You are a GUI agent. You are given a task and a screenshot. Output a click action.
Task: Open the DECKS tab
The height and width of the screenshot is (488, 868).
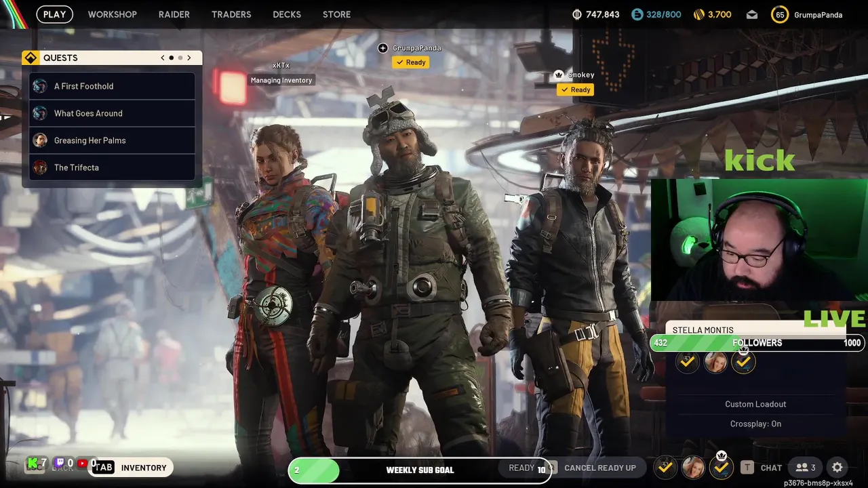tap(287, 14)
